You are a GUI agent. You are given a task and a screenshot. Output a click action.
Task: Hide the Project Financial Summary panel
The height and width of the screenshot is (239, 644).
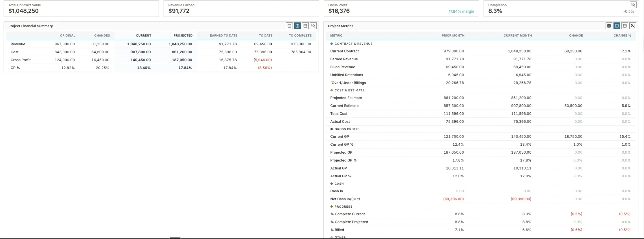[x=313, y=26]
